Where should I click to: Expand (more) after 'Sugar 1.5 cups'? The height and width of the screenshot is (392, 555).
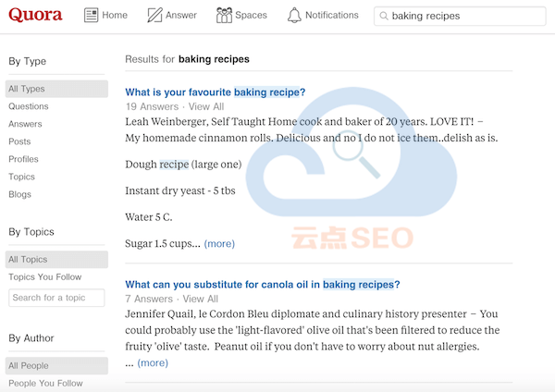tap(219, 244)
